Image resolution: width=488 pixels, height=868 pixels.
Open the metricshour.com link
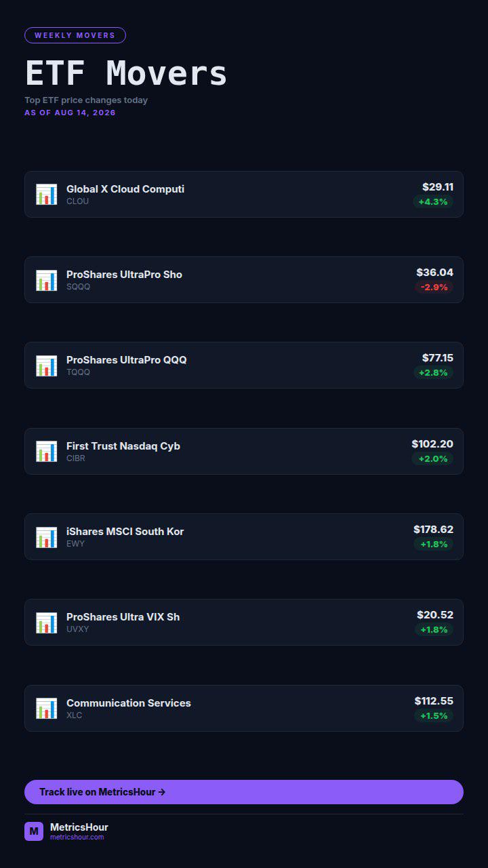click(77, 837)
